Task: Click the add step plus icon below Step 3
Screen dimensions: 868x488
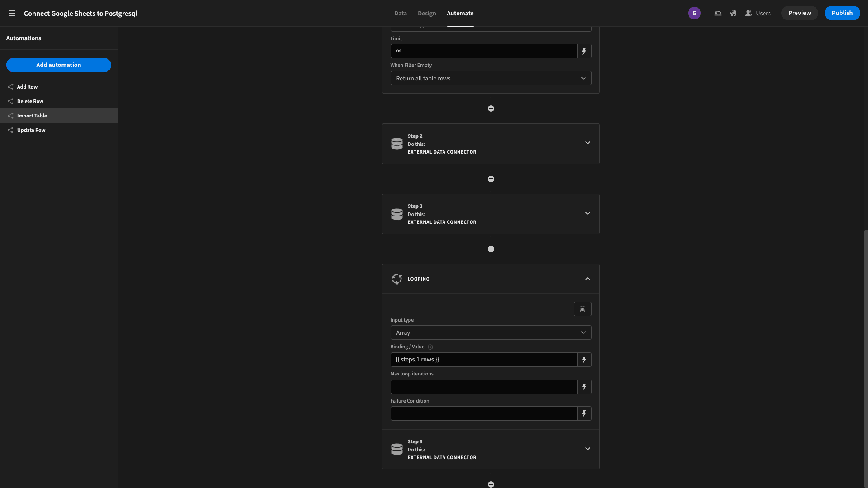Action: (x=491, y=249)
